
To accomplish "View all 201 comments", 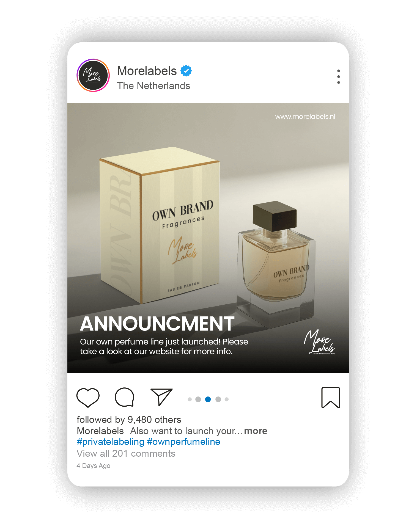I will pyautogui.click(x=126, y=453).
